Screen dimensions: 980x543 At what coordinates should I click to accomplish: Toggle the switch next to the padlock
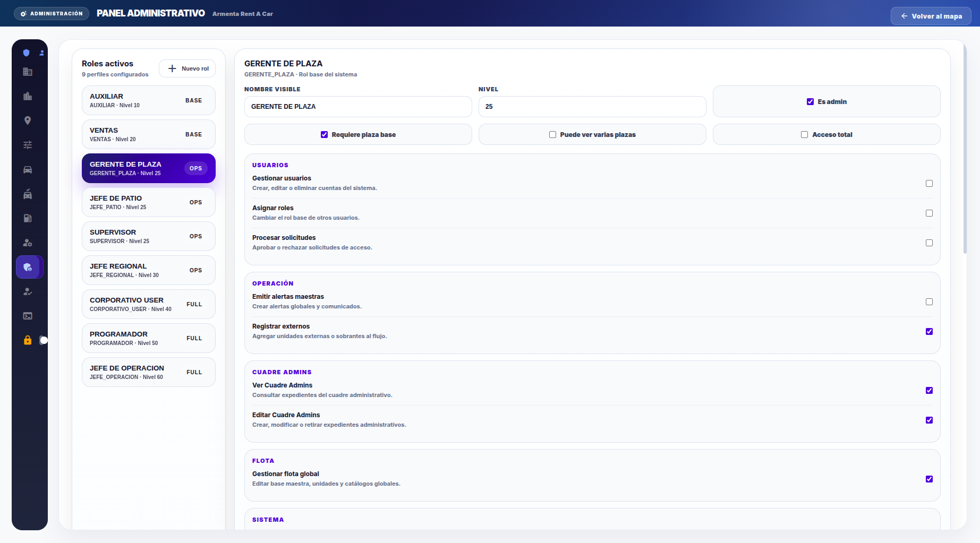pos(44,340)
